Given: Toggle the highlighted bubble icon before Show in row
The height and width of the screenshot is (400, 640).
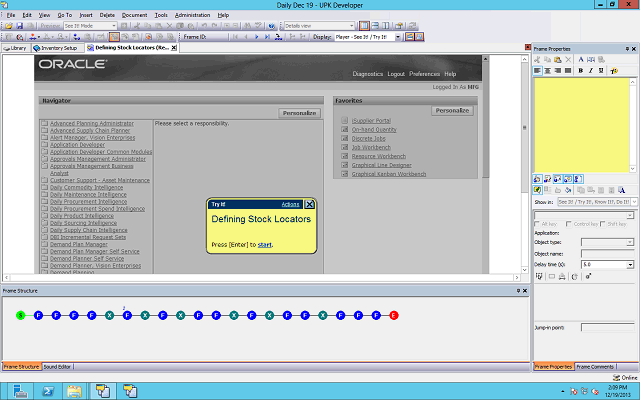Looking at the screenshot, I should [537, 190].
